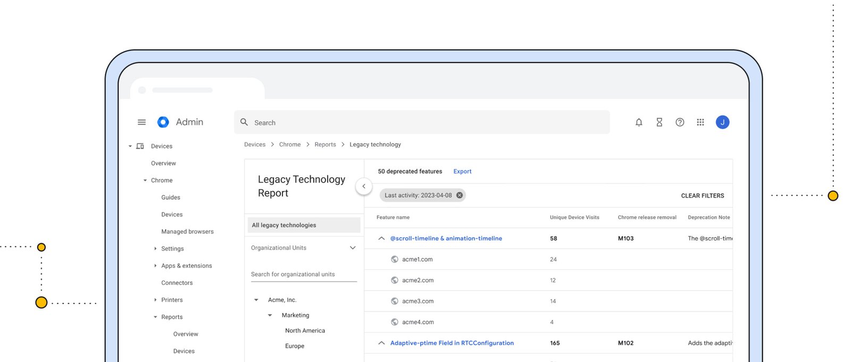Open the tasks hourglass icon
The width and height of the screenshot is (868, 362).
[x=659, y=122]
